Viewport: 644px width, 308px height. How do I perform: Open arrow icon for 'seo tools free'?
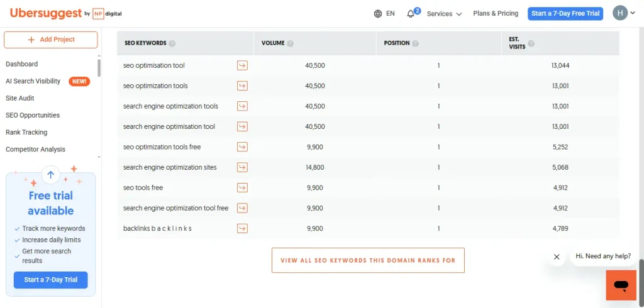[242, 187]
